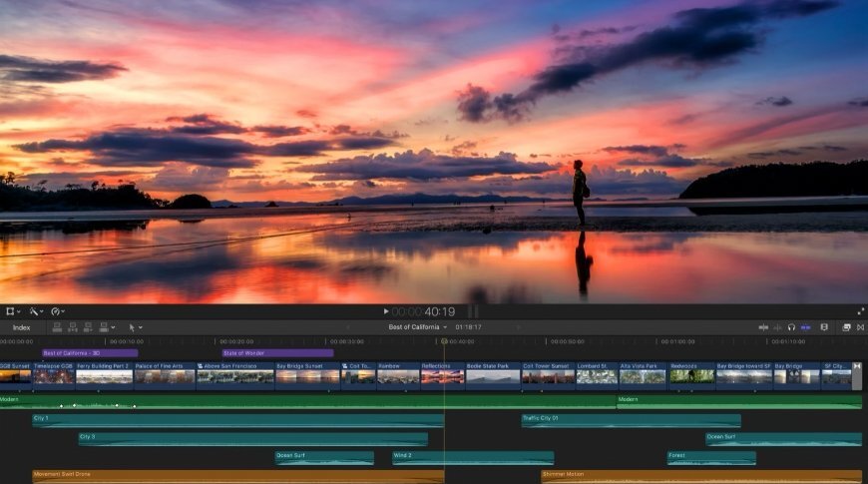Viewport: 868px width, 484px height.
Task: Open the Best of California project menu
Action: point(417,327)
